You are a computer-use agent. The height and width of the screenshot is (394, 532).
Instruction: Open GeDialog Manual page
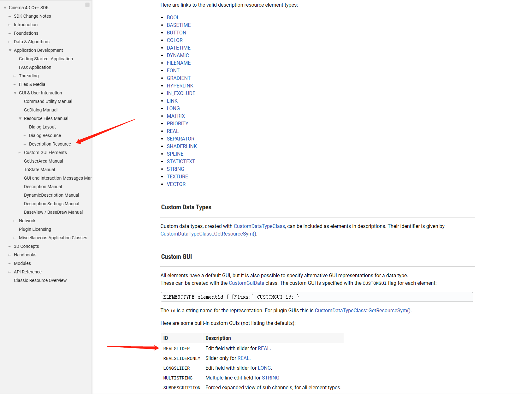pyautogui.click(x=41, y=110)
